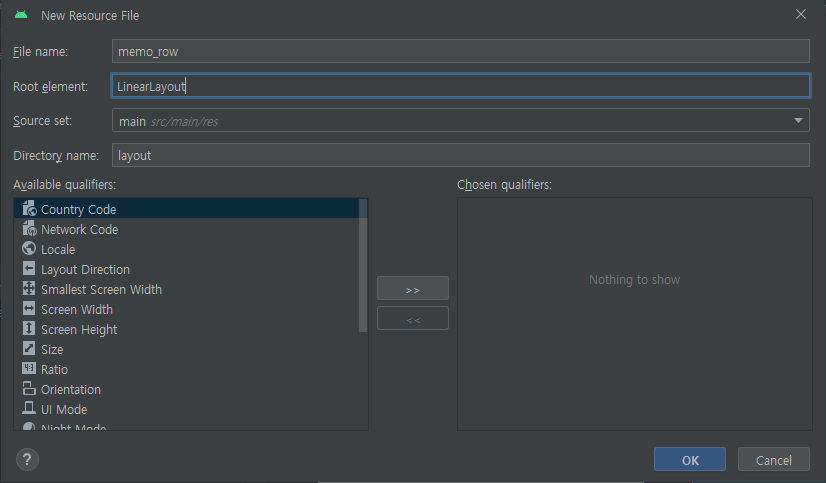The image size is (826, 483).
Task: Open the Source set dropdown arrow
Action: (798, 121)
